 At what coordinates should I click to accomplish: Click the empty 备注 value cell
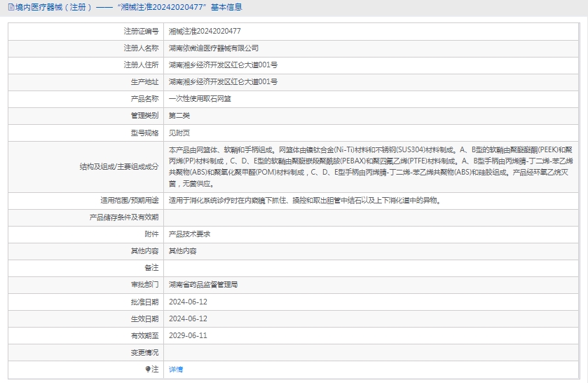coord(371,268)
